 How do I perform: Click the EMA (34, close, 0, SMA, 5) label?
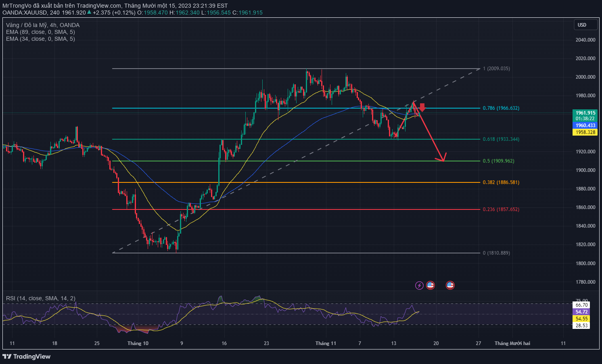tap(40, 39)
